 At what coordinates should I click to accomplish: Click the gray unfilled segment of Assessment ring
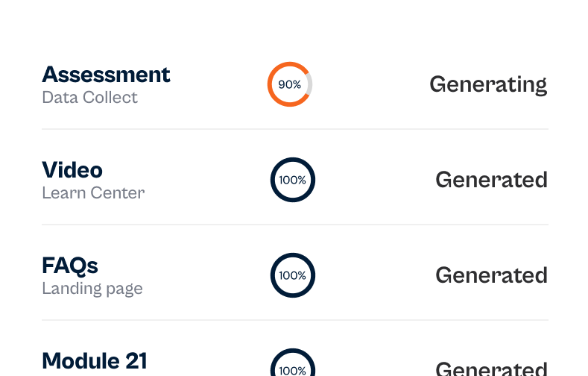click(309, 85)
